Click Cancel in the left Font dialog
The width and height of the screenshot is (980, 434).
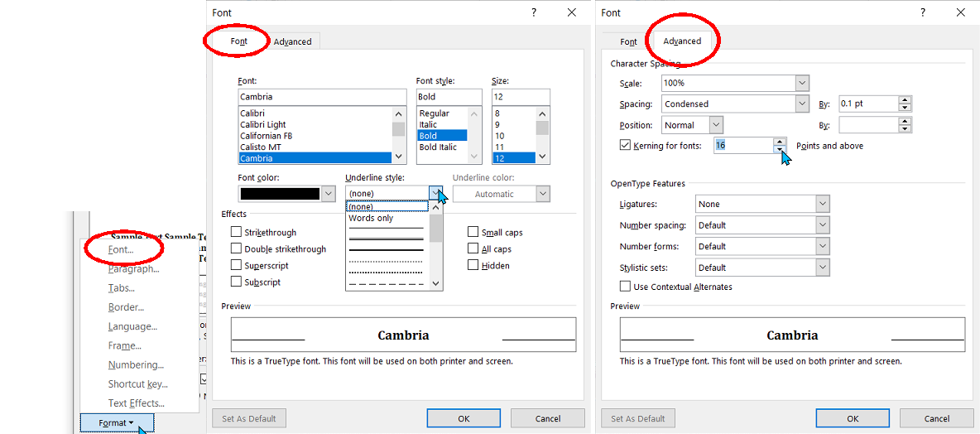547,418
